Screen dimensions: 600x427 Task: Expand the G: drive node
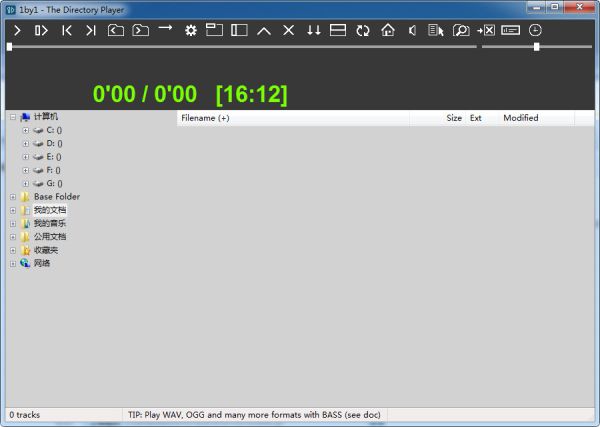[26, 184]
